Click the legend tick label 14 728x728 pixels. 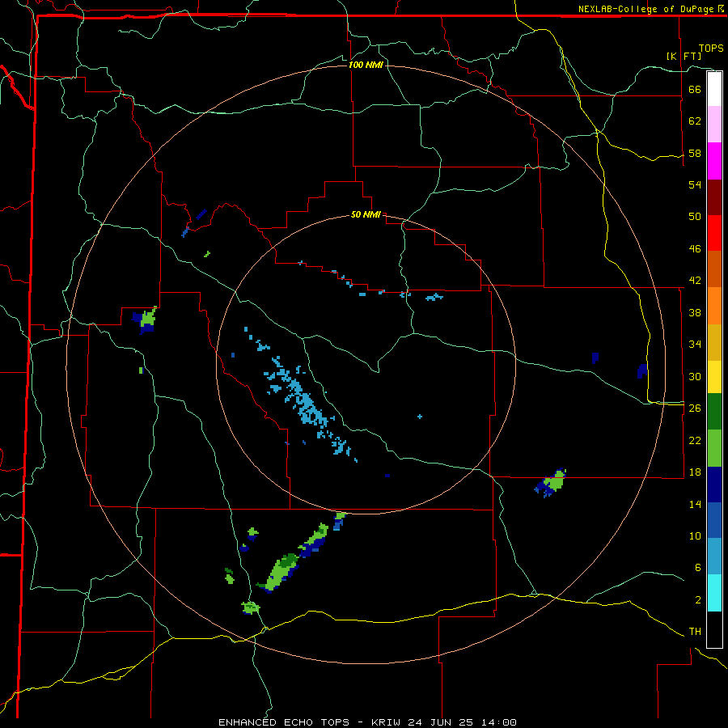(695, 504)
